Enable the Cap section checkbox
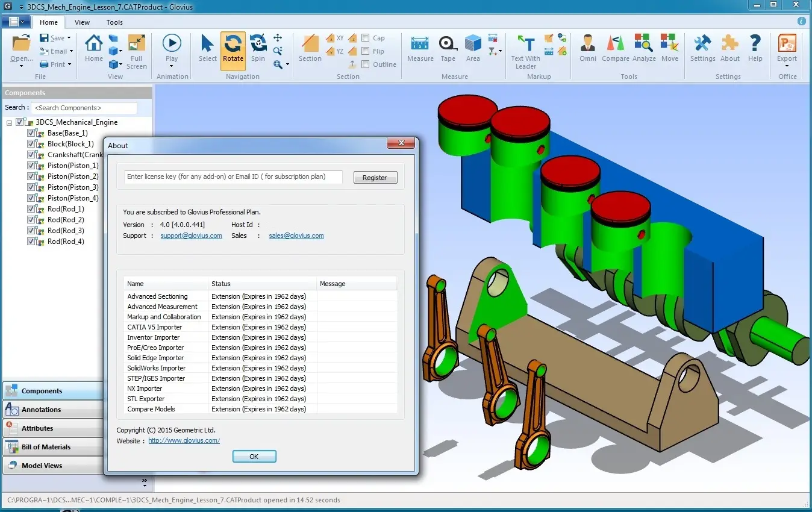The height and width of the screenshot is (512, 812). (x=366, y=38)
